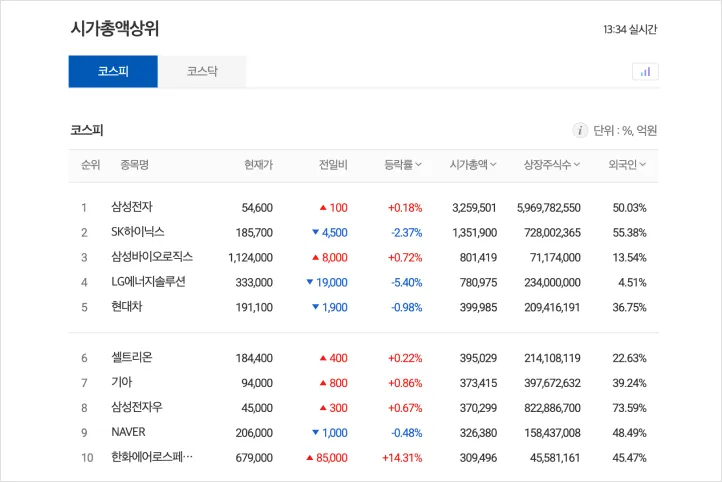Click the 전일비 column header
722x482 pixels.
pos(333,165)
